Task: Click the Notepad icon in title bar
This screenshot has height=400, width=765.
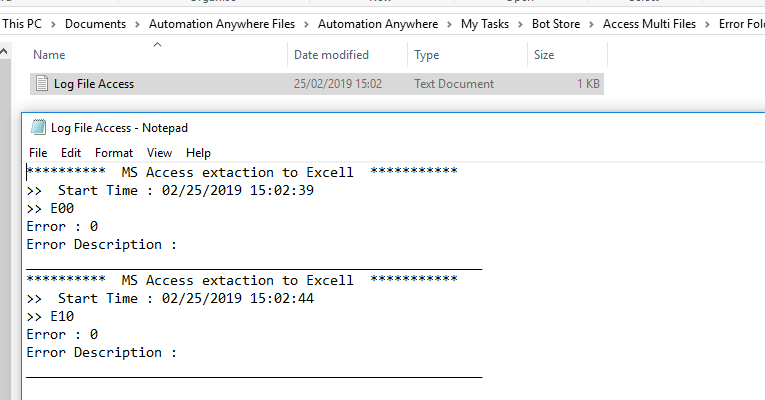Action: coord(39,127)
